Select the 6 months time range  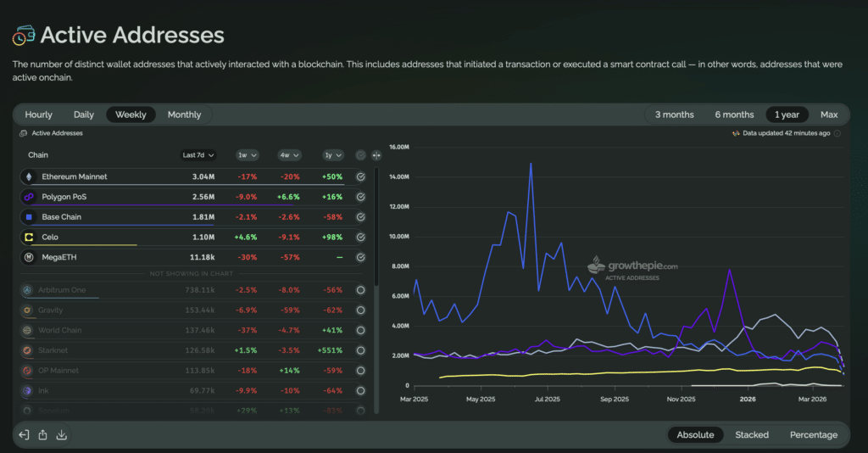(734, 115)
